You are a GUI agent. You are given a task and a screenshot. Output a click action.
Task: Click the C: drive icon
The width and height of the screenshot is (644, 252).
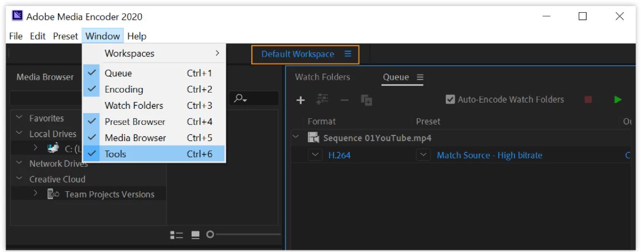[x=53, y=148]
